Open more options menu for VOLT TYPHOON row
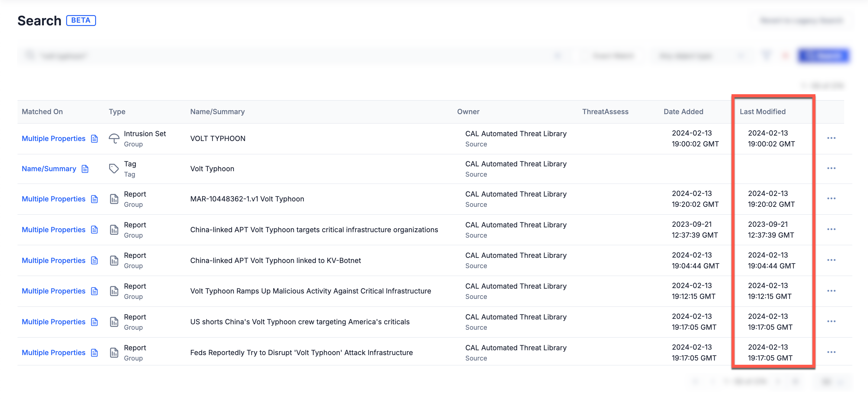868x404 pixels. 831,138
